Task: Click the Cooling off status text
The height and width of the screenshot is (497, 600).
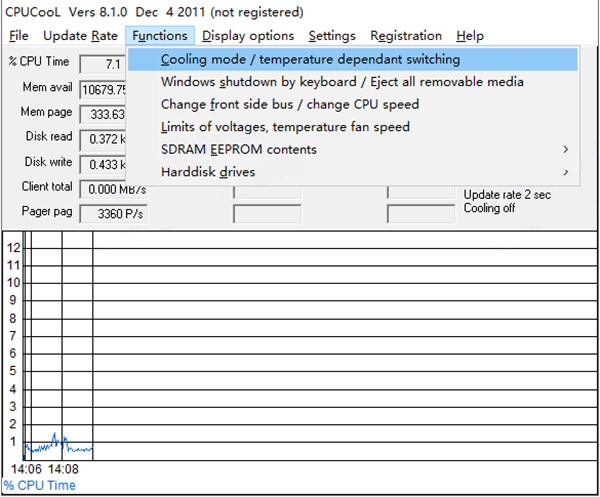Action: tap(489, 208)
